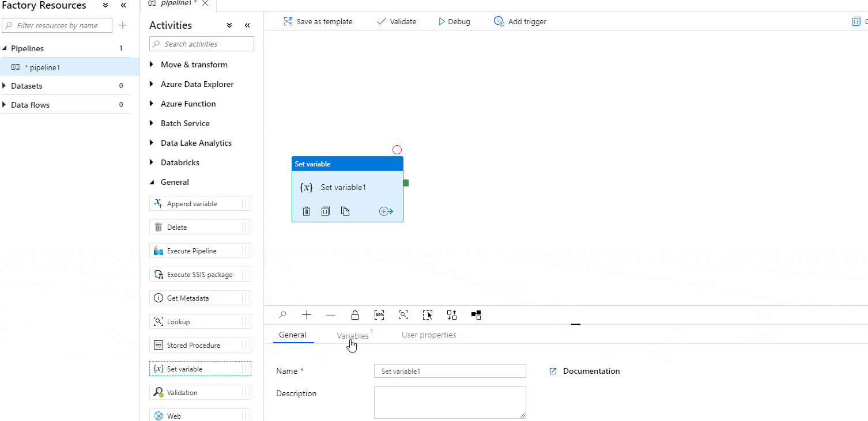Click the Filter resources by name field
This screenshot has height=421, width=868.
[58, 25]
